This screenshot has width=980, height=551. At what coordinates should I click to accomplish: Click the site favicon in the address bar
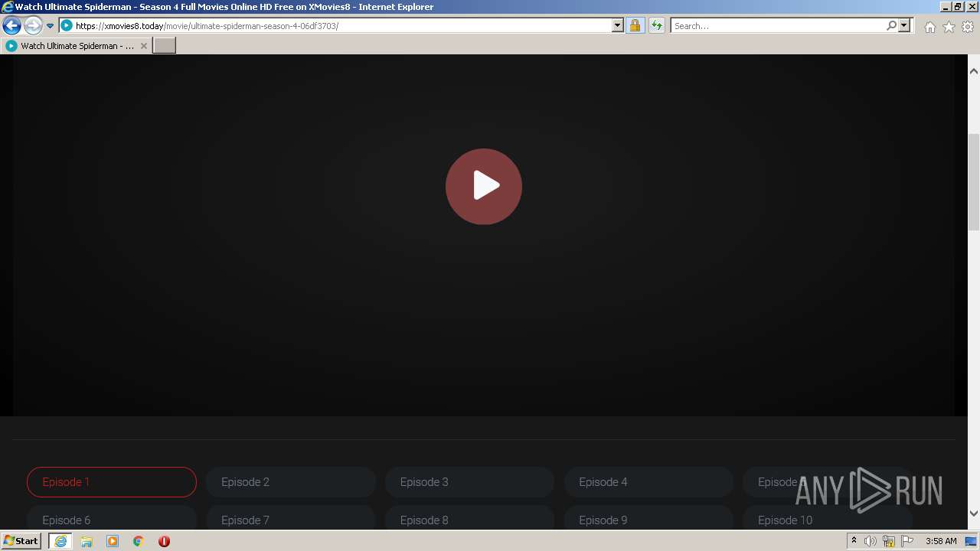pos(67,26)
